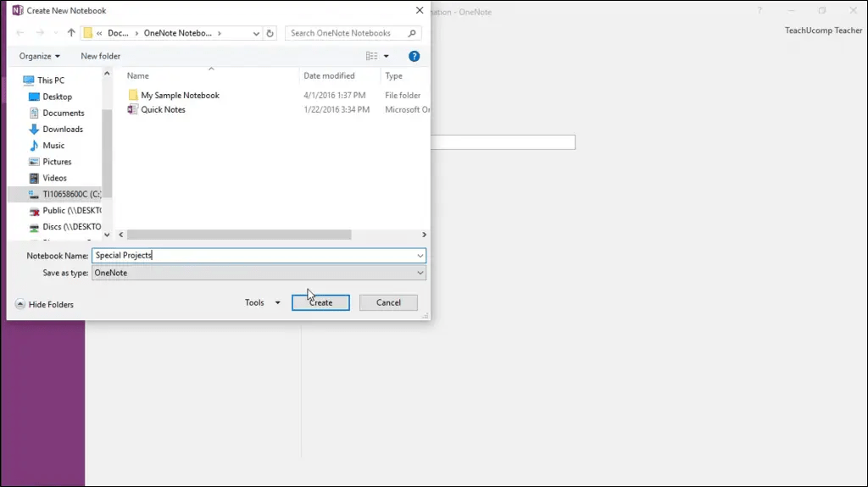Click the Forward navigation arrow

click(40, 33)
